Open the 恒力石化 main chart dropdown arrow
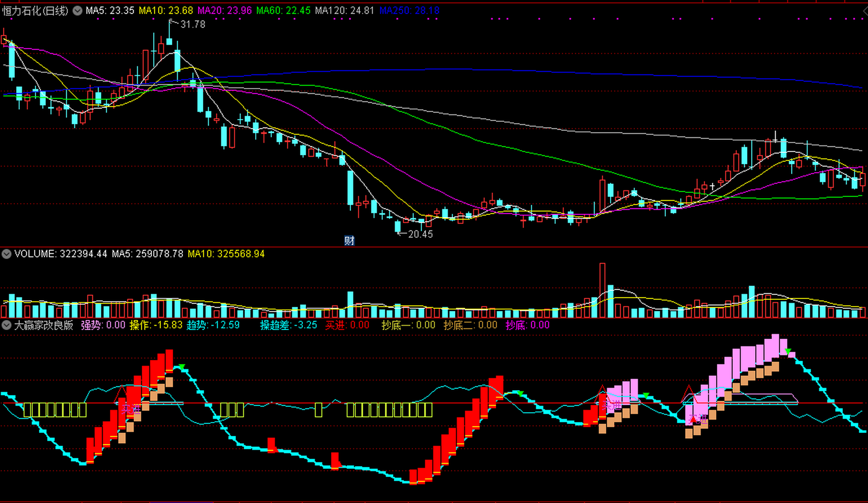This screenshot has width=868, height=503. [x=77, y=11]
